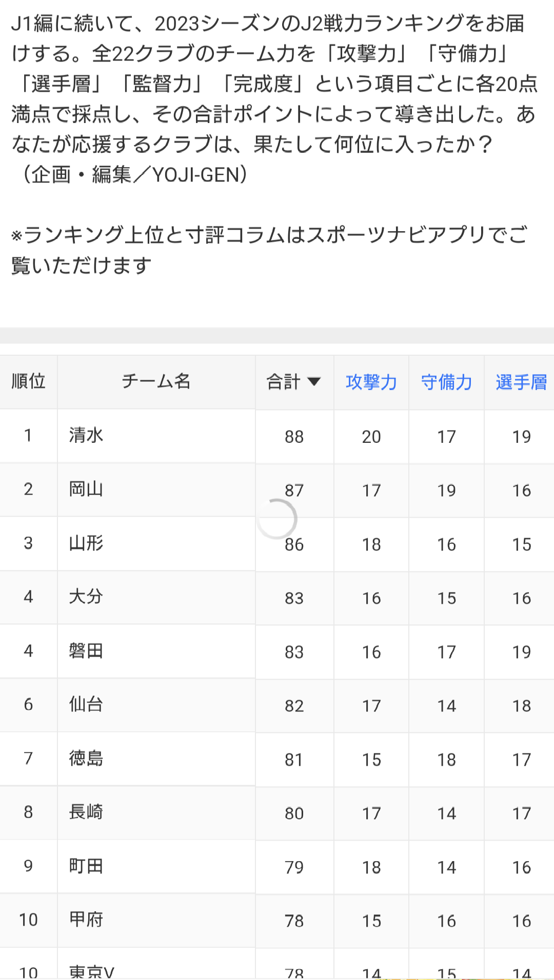Tap the 徳島 team name cell

pos(156,758)
